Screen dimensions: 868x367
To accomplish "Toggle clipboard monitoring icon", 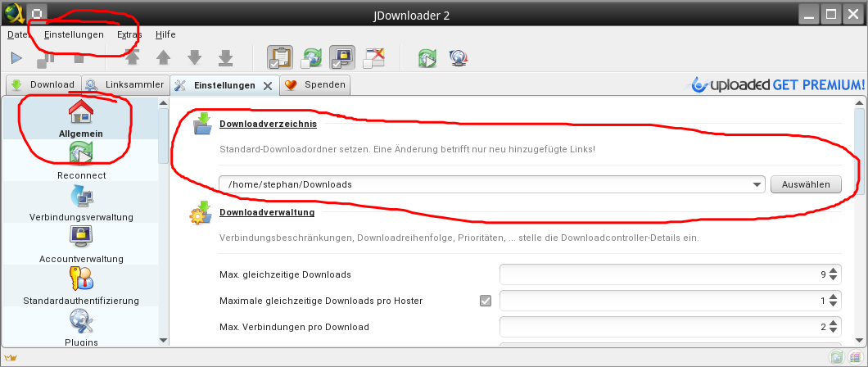I will click(x=280, y=57).
